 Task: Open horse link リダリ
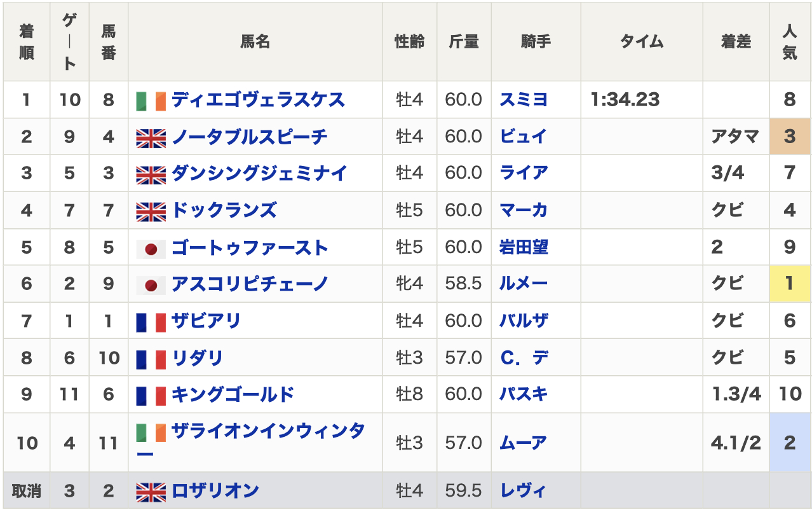(x=198, y=357)
